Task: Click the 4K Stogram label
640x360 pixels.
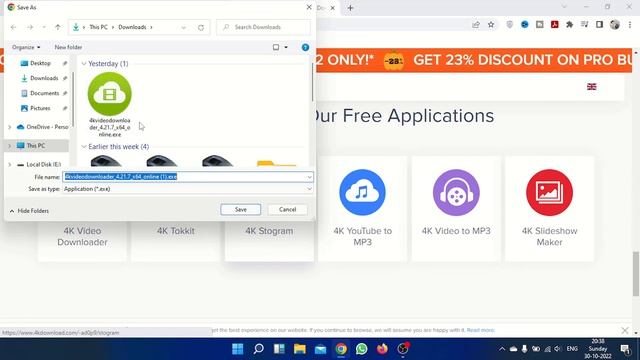Action: (269, 231)
